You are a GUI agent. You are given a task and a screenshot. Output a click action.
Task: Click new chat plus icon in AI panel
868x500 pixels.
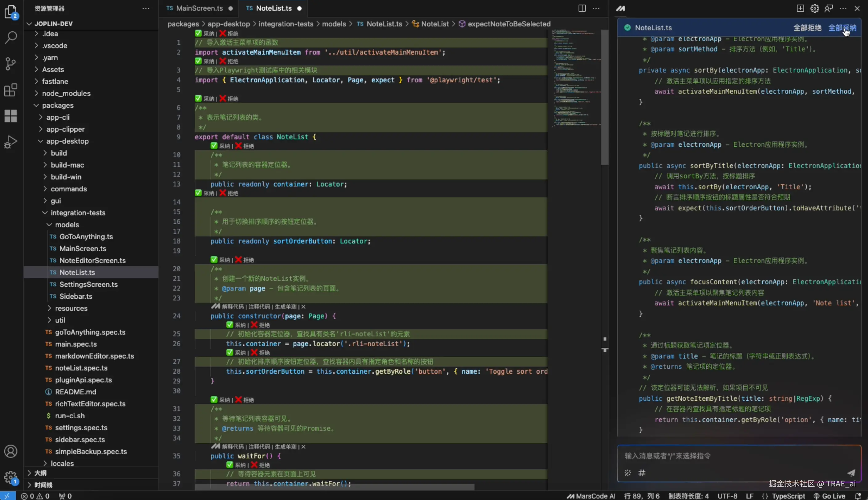800,8
